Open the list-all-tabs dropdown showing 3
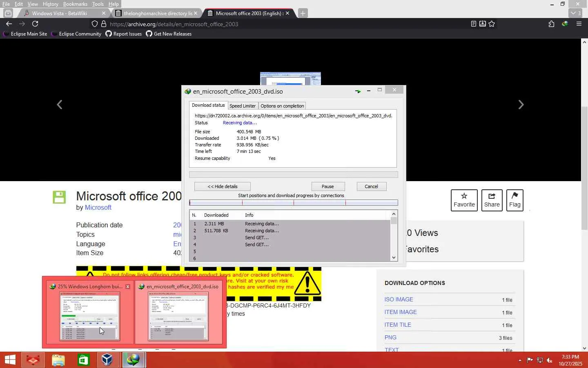This screenshot has width=588, height=368. coord(576,13)
